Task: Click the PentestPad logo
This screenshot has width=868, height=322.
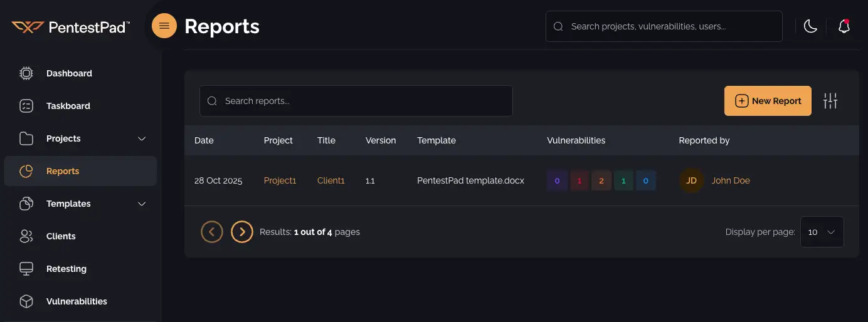Action: [70, 27]
